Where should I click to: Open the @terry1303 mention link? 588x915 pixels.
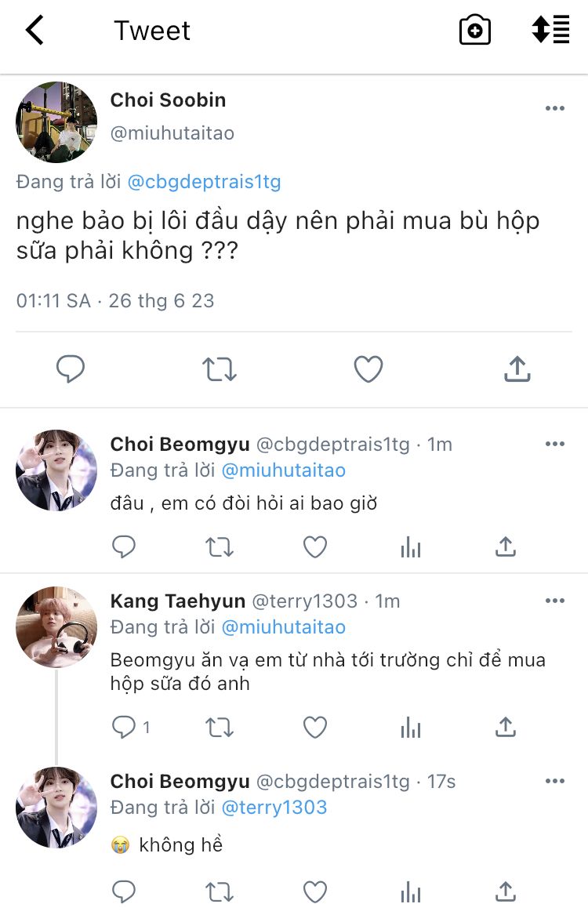[274, 807]
